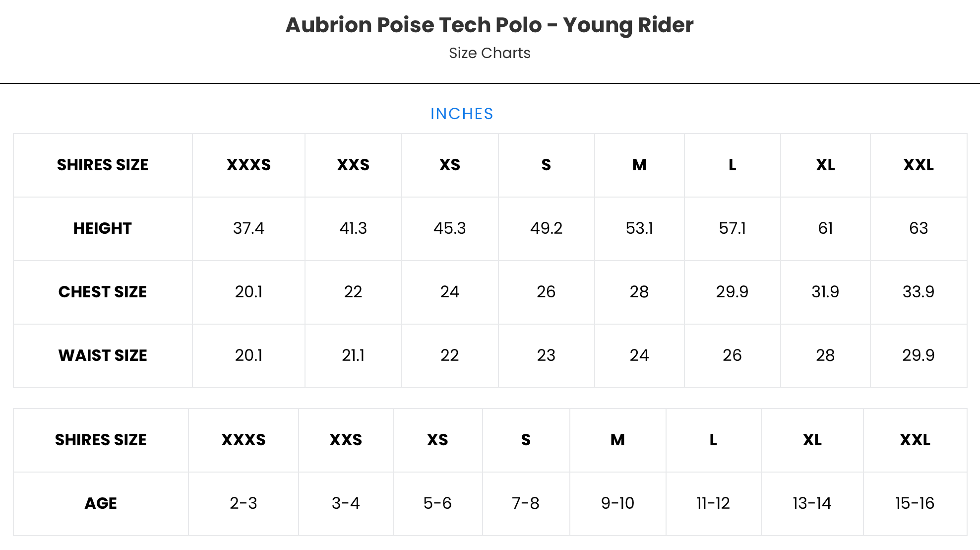The image size is (980, 550).
Task: Select the INCHES tab heading
Action: pyautogui.click(x=462, y=114)
